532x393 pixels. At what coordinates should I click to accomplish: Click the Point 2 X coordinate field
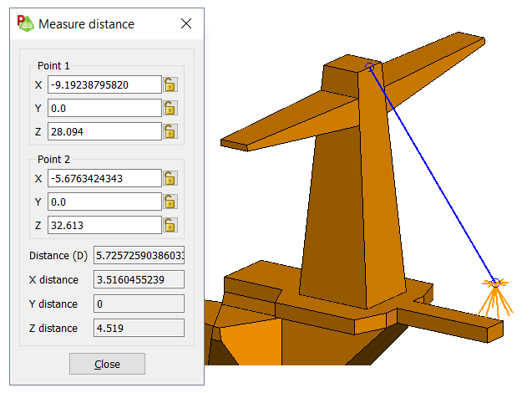104,178
